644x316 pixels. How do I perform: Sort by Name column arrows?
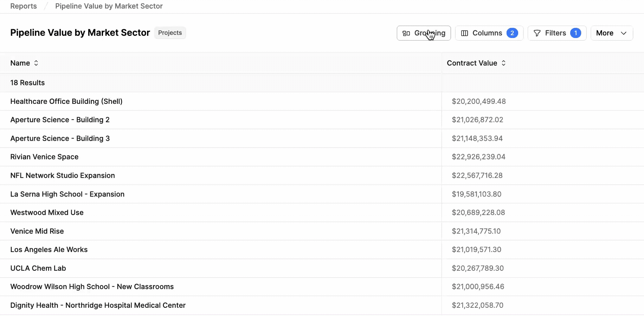point(36,63)
